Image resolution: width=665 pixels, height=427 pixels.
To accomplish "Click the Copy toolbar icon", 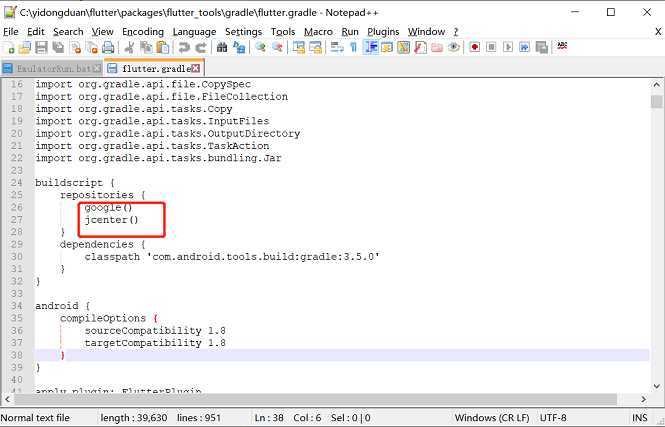I will click(x=146, y=47).
